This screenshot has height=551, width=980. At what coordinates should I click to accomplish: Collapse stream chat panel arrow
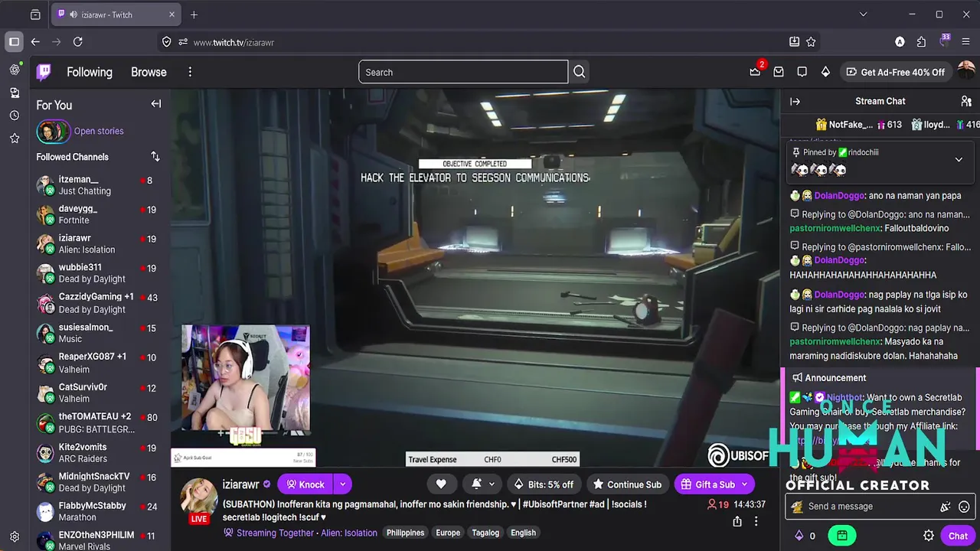pos(795,101)
